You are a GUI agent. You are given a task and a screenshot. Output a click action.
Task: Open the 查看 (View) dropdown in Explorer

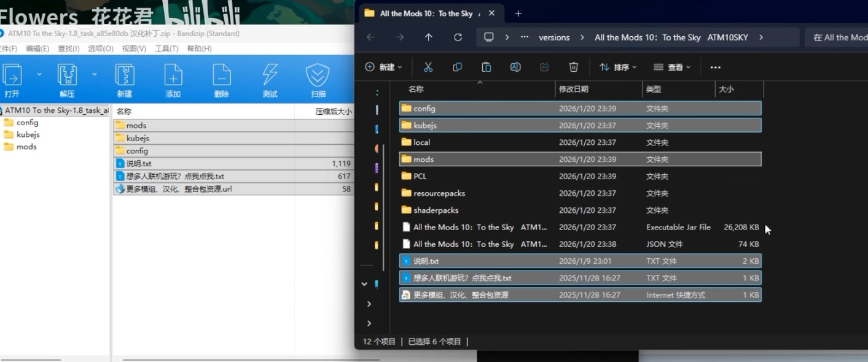[671, 67]
